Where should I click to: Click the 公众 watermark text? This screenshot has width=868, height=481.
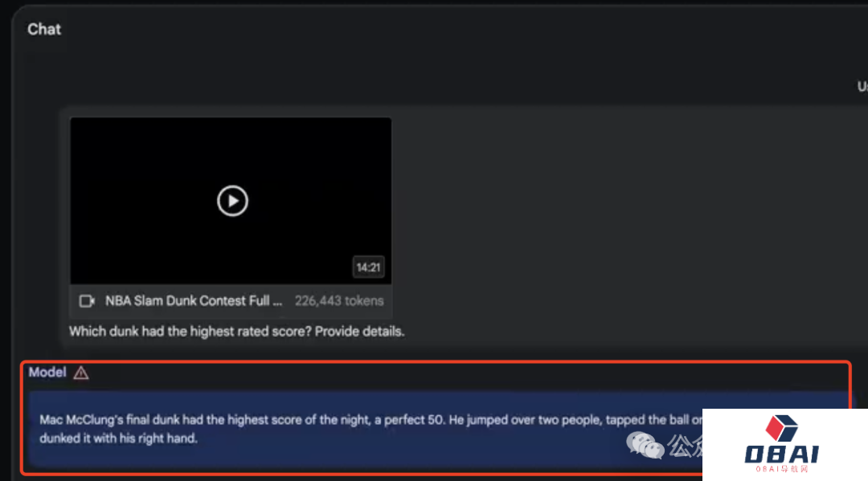(686, 446)
